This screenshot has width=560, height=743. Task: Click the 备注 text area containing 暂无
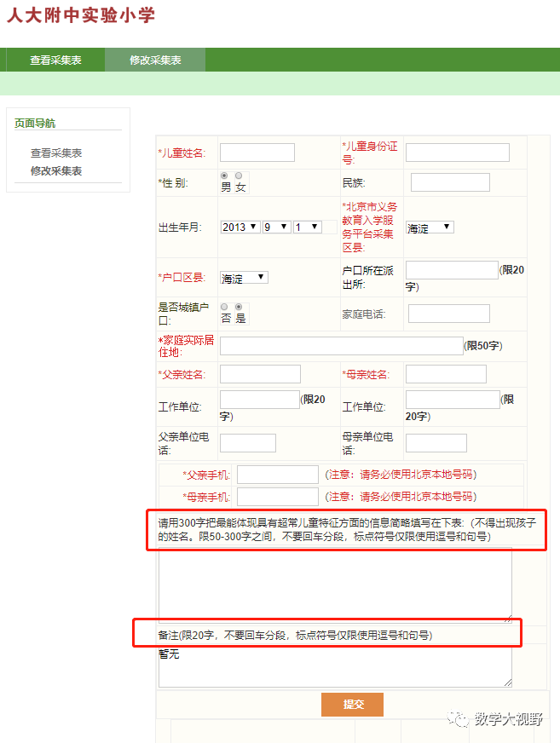coord(335,666)
